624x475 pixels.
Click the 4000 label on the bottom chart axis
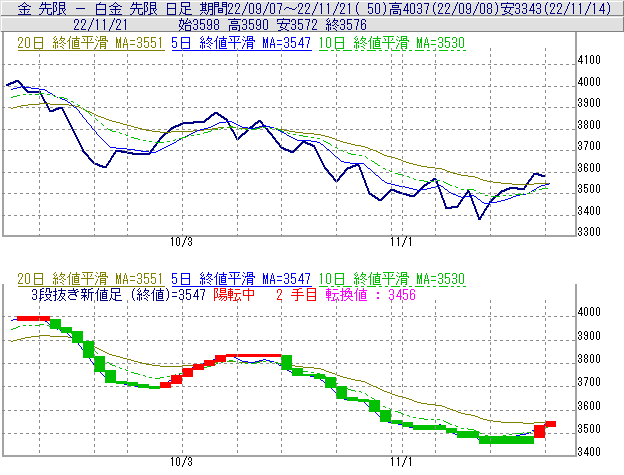[x=589, y=312]
